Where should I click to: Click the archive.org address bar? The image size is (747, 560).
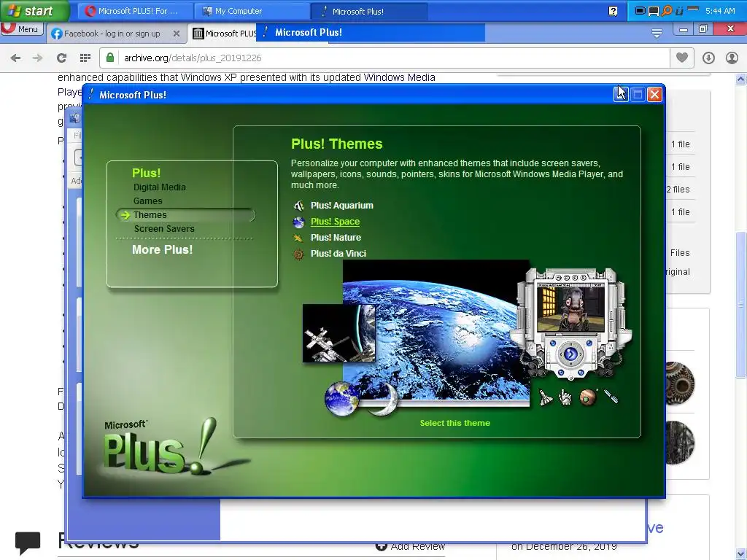point(384,58)
